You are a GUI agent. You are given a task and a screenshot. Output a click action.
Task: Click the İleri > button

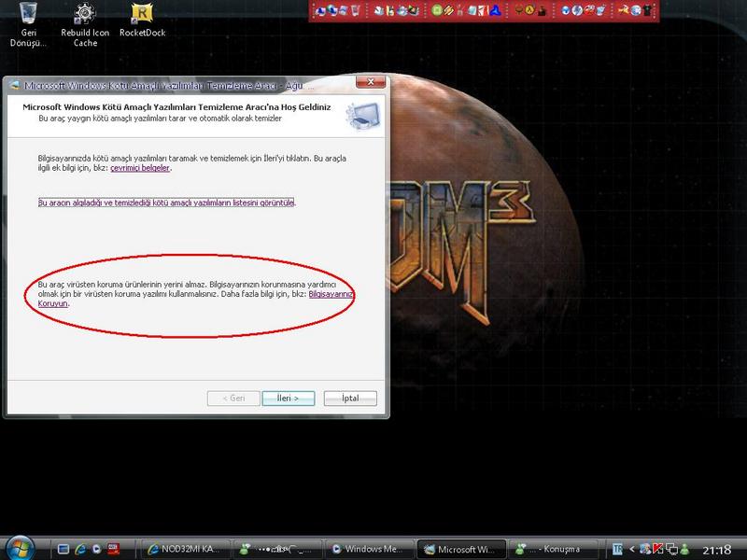coord(289,399)
